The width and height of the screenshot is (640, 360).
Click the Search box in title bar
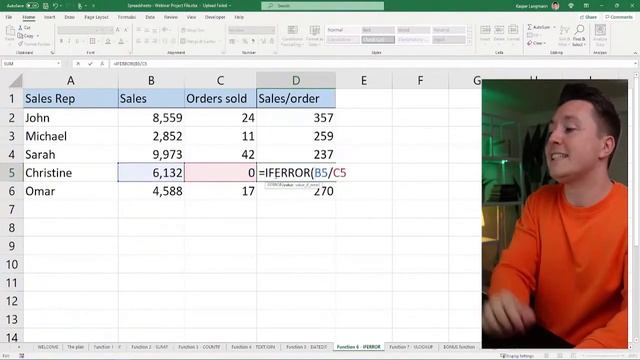[322, 6]
